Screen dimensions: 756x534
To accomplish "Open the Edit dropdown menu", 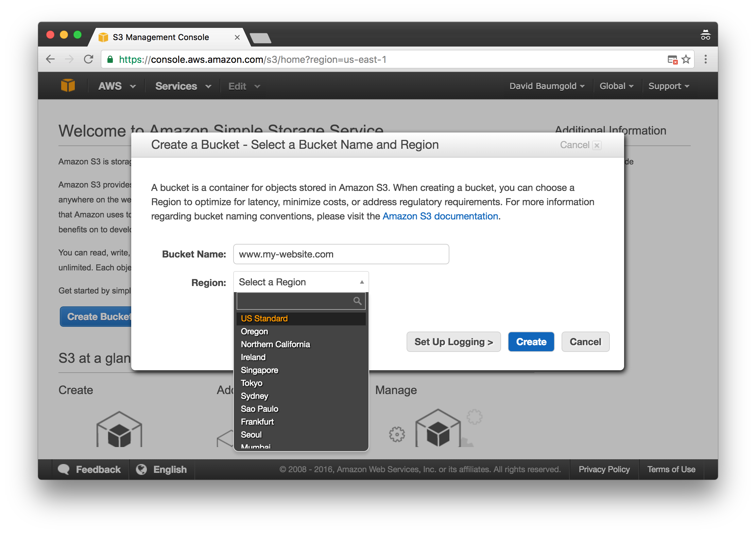I will (244, 86).
